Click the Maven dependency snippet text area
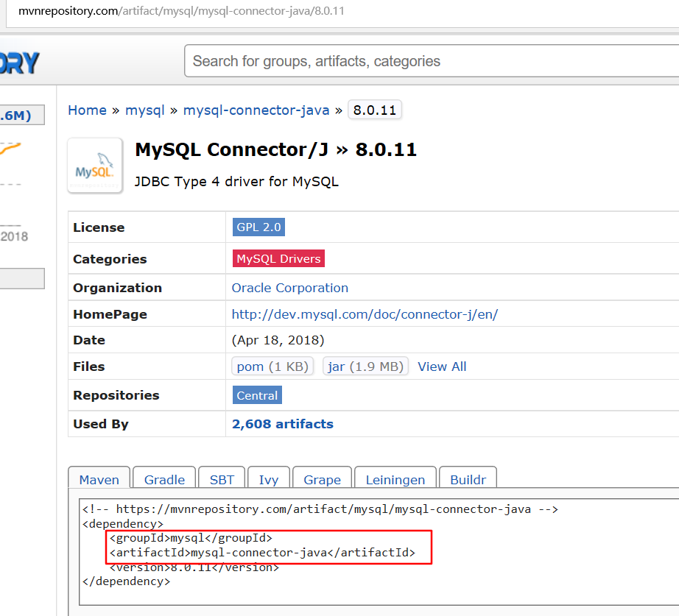The height and width of the screenshot is (616, 679). (x=379, y=552)
